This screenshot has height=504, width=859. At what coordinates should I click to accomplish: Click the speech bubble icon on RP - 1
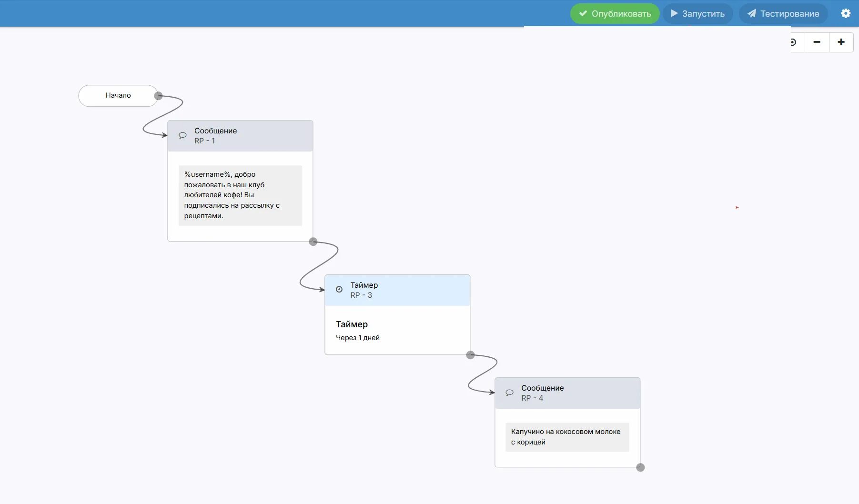pyautogui.click(x=182, y=135)
